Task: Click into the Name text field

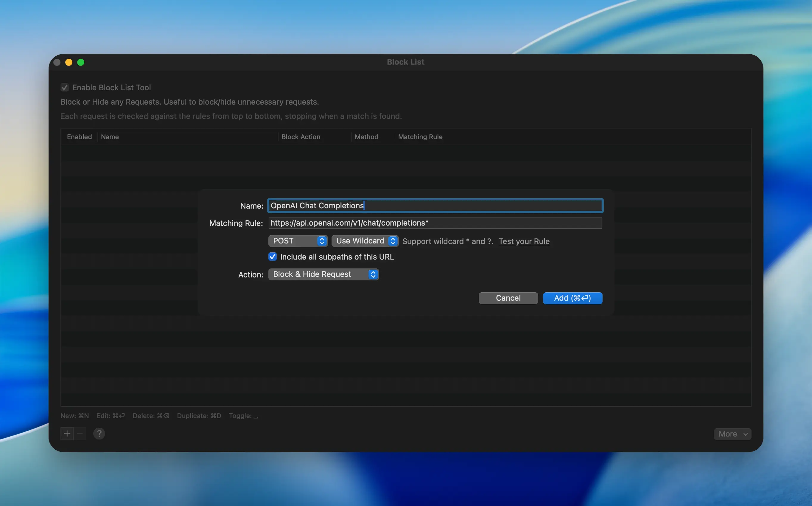Action: 435,206
